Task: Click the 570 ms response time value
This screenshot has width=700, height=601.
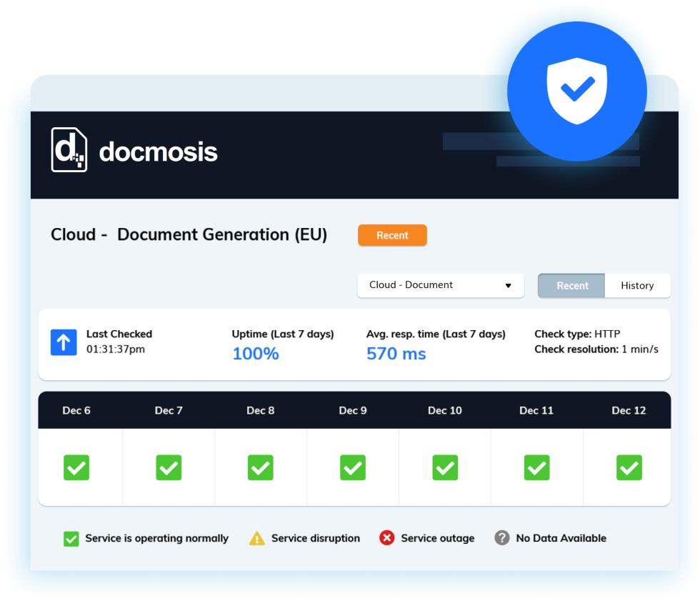Action: [x=396, y=353]
